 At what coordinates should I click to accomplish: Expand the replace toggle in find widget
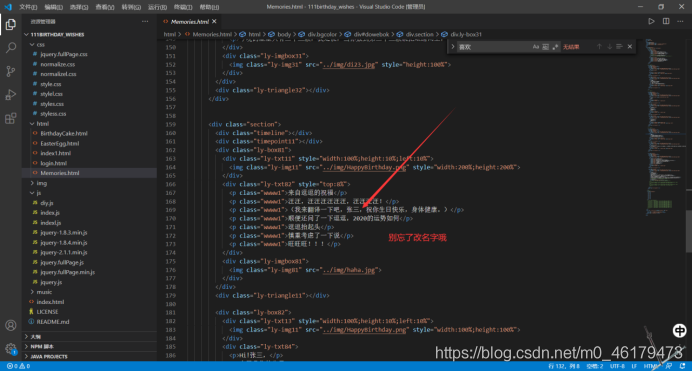pos(453,47)
